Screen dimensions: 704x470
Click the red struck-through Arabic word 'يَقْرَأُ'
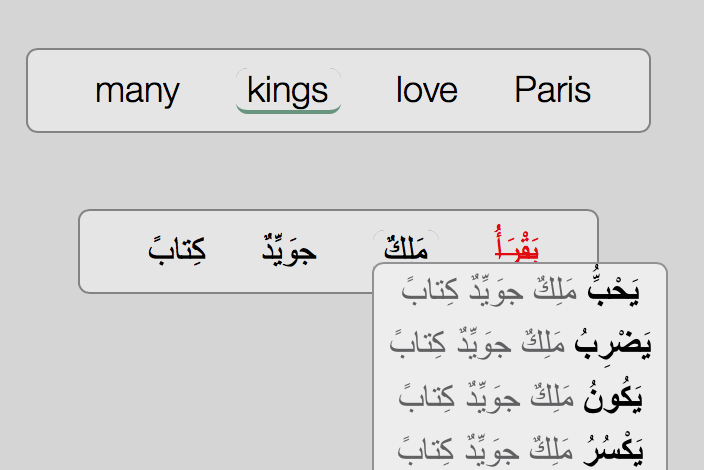516,243
